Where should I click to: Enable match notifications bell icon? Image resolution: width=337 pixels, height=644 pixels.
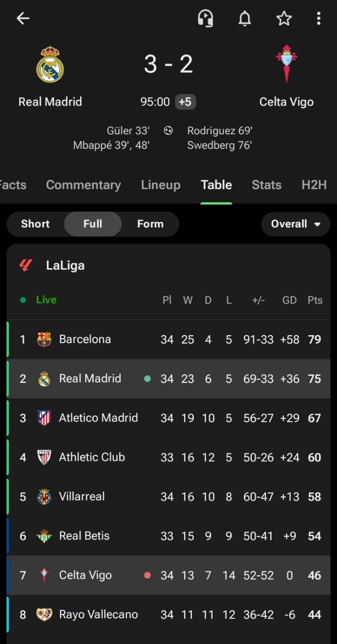(245, 19)
